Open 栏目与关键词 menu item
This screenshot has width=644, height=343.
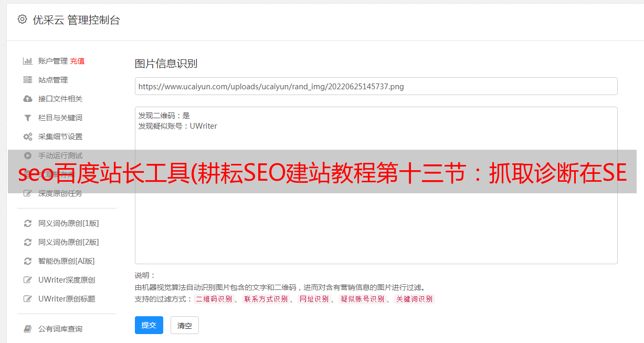click(x=60, y=118)
